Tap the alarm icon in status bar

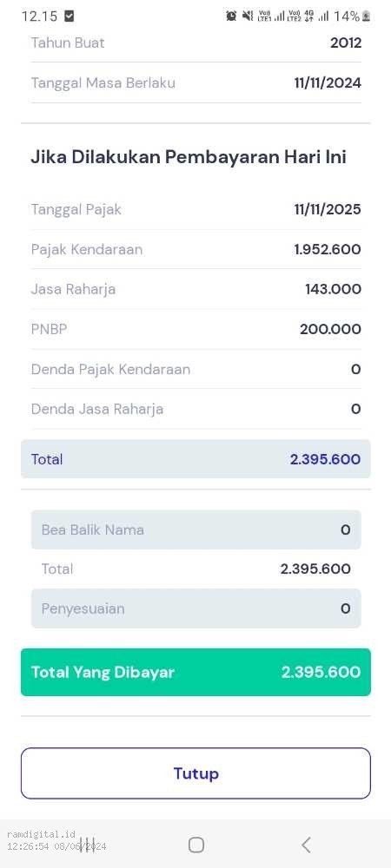click(x=231, y=16)
